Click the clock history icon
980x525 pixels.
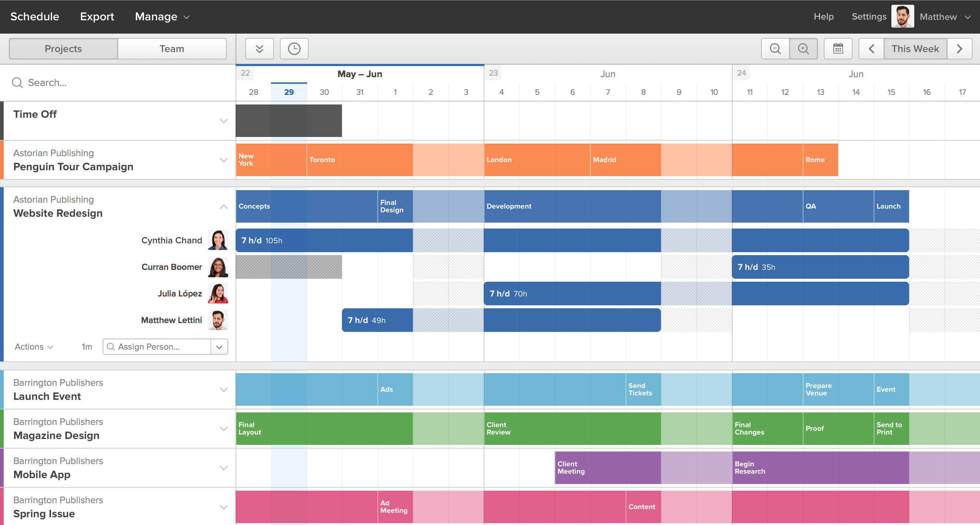[294, 49]
